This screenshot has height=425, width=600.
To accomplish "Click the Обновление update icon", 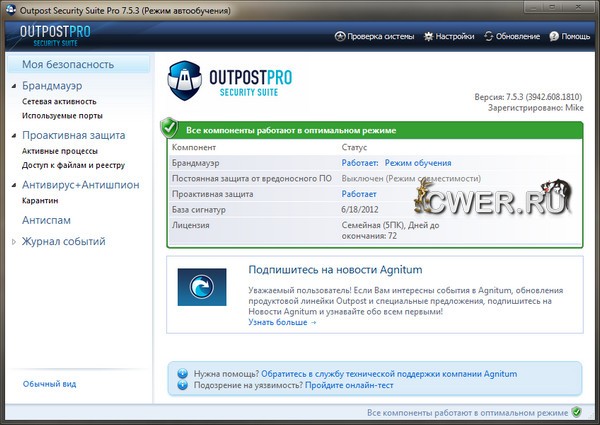I will click(488, 36).
